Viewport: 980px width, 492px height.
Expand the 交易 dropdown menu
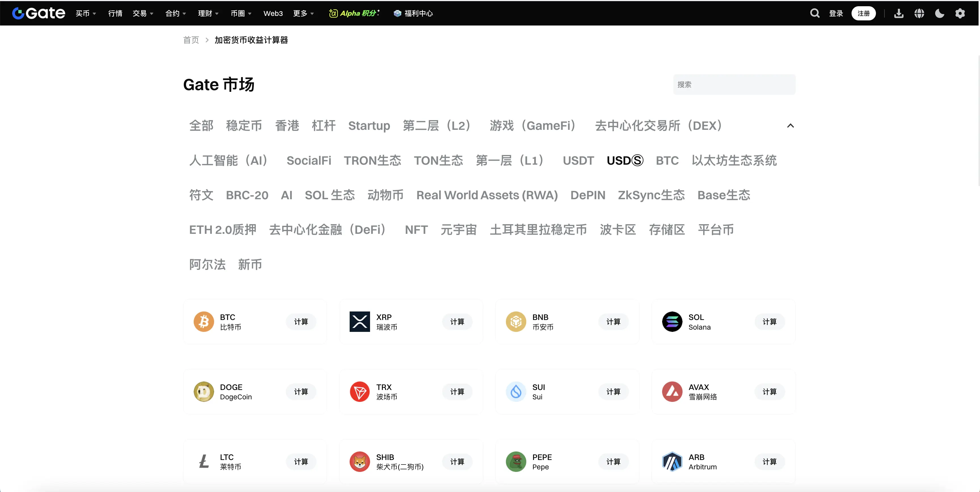[x=143, y=13]
